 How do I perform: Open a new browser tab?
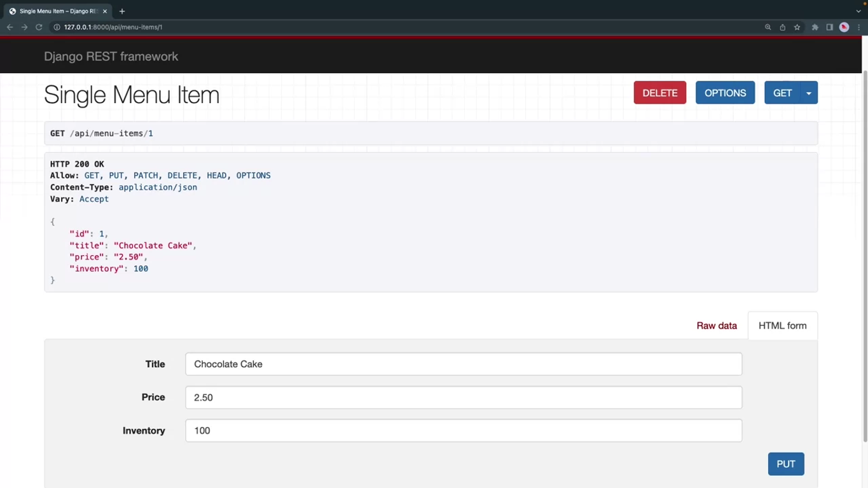pos(122,11)
